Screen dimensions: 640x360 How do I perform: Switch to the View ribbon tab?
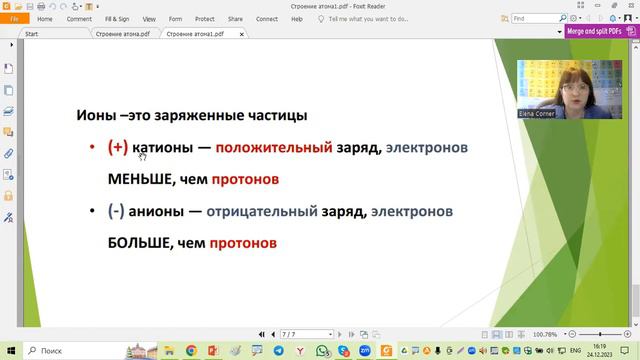click(x=149, y=19)
